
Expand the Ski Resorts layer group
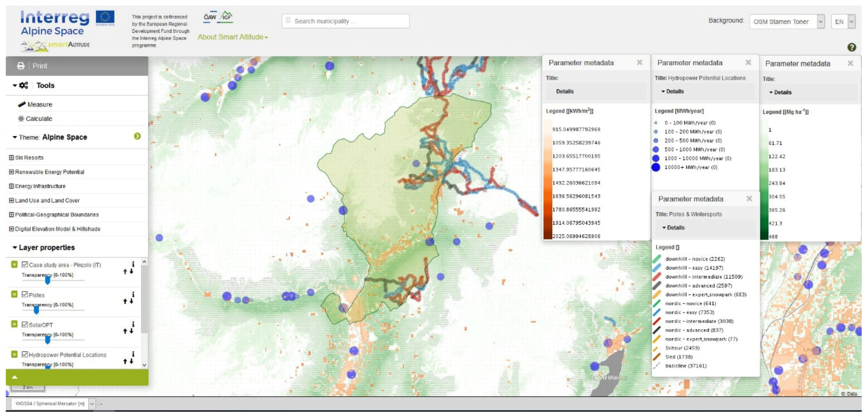tap(11, 158)
